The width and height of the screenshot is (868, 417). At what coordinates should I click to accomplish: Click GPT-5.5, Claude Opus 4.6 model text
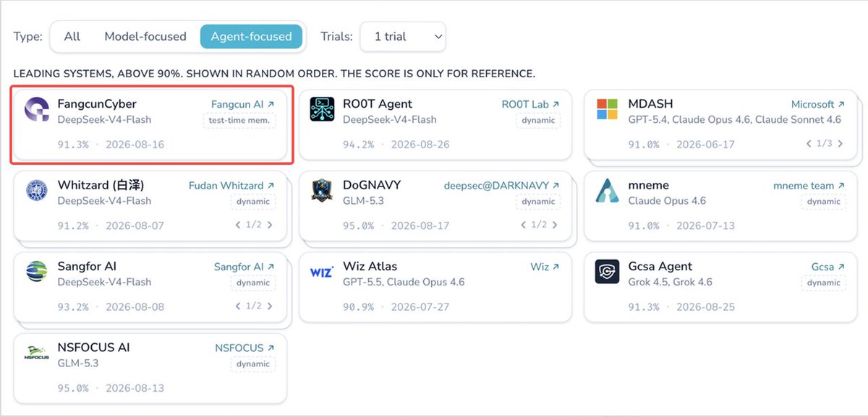pyautogui.click(x=404, y=282)
